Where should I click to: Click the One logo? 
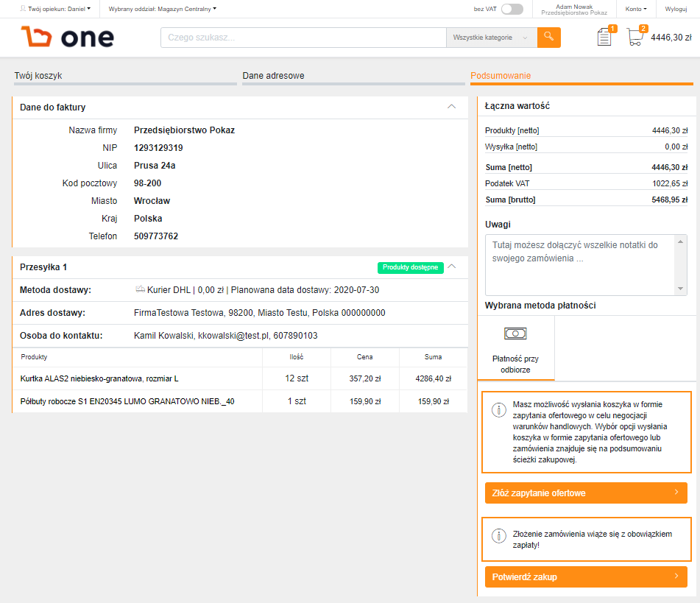point(68,37)
